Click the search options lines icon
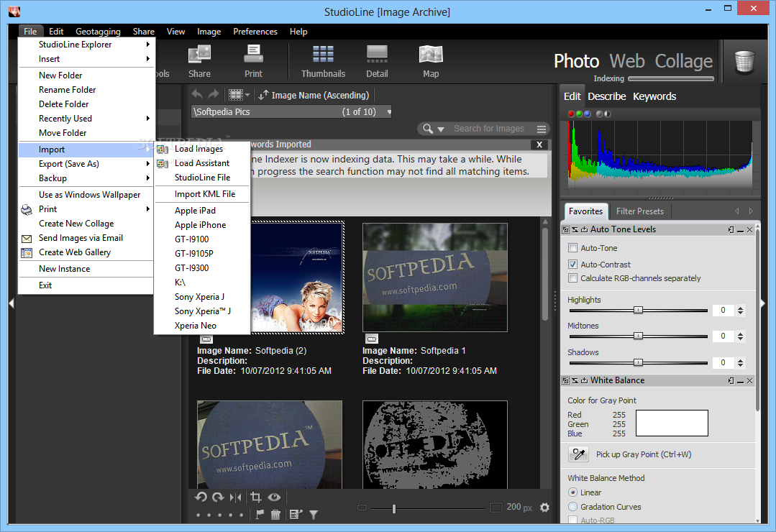The height and width of the screenshot is (532, 776). click(x=542, y=129)
